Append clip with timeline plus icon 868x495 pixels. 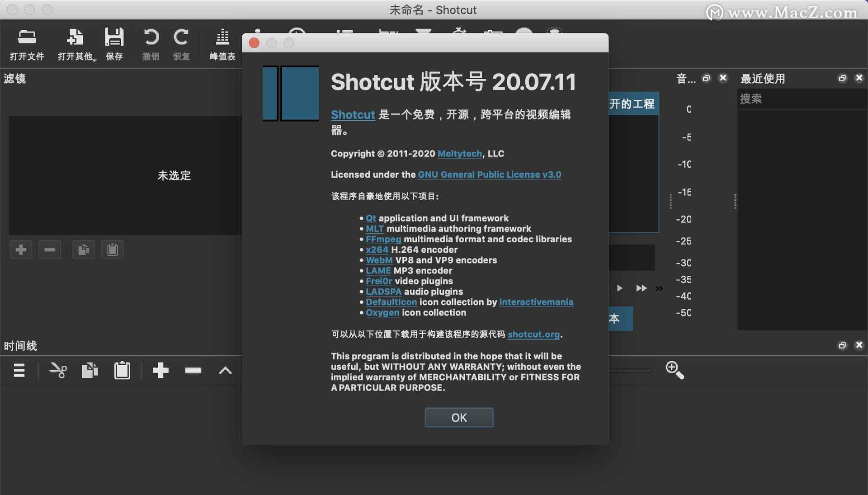point(160,370)
